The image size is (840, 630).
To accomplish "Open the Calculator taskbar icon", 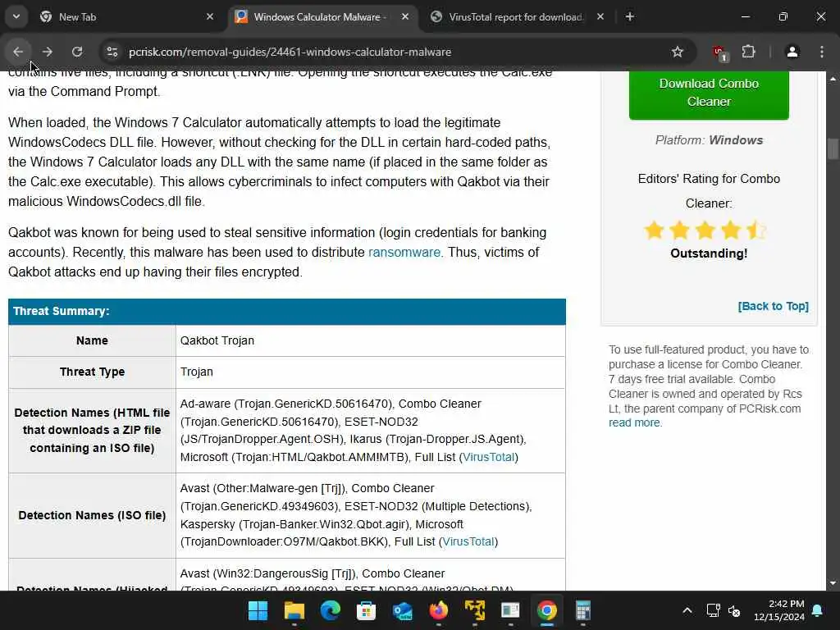I will (583, 610).
